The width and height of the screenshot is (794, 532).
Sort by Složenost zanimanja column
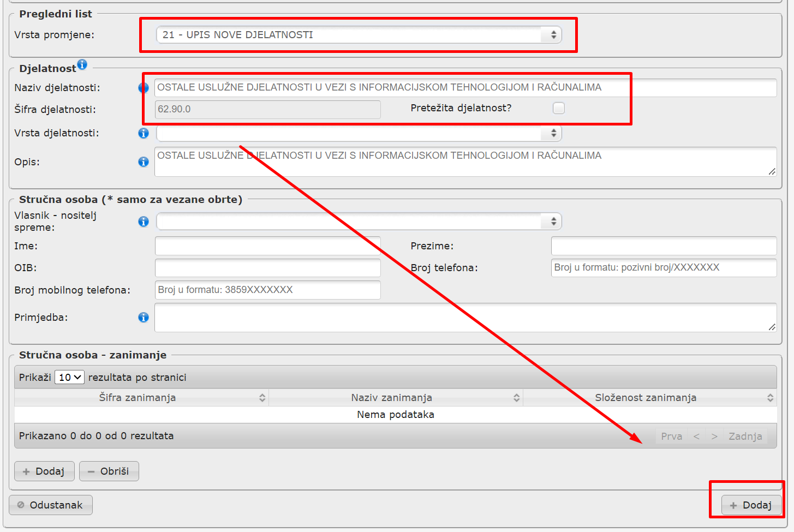[650, 398]
